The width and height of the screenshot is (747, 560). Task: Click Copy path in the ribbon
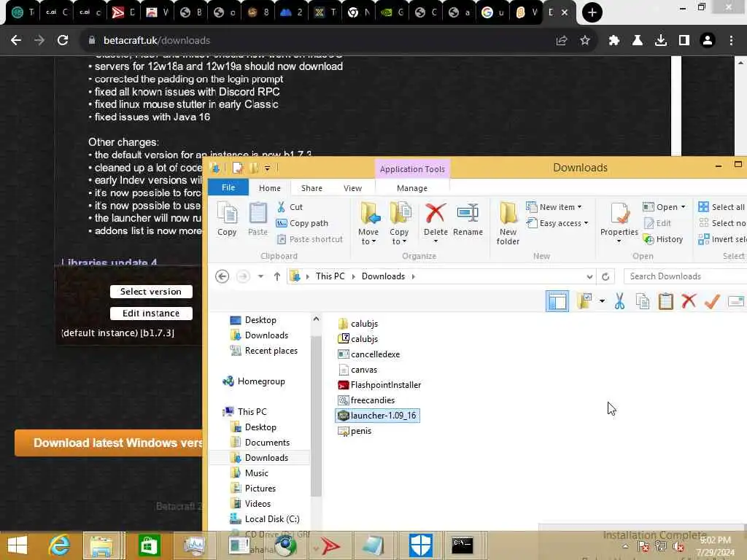tap(302, 223)
